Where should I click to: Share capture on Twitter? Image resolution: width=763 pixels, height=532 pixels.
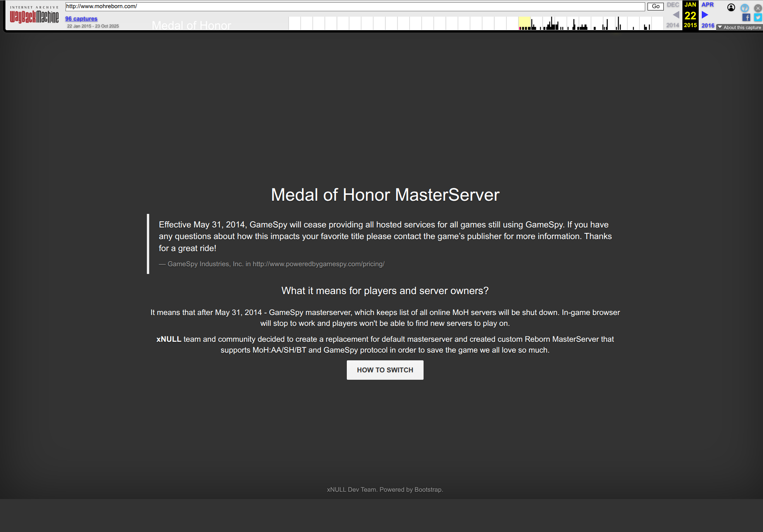[758, 17]
